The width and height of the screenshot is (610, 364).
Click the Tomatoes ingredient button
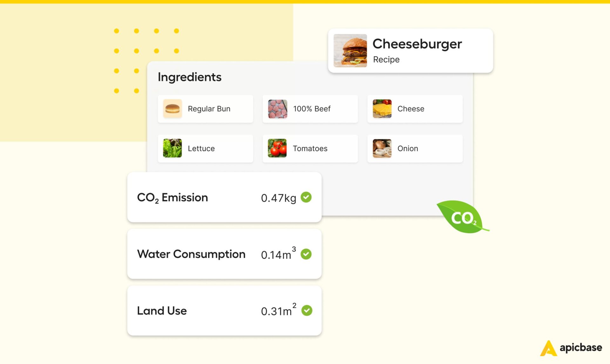coord(310,148)
